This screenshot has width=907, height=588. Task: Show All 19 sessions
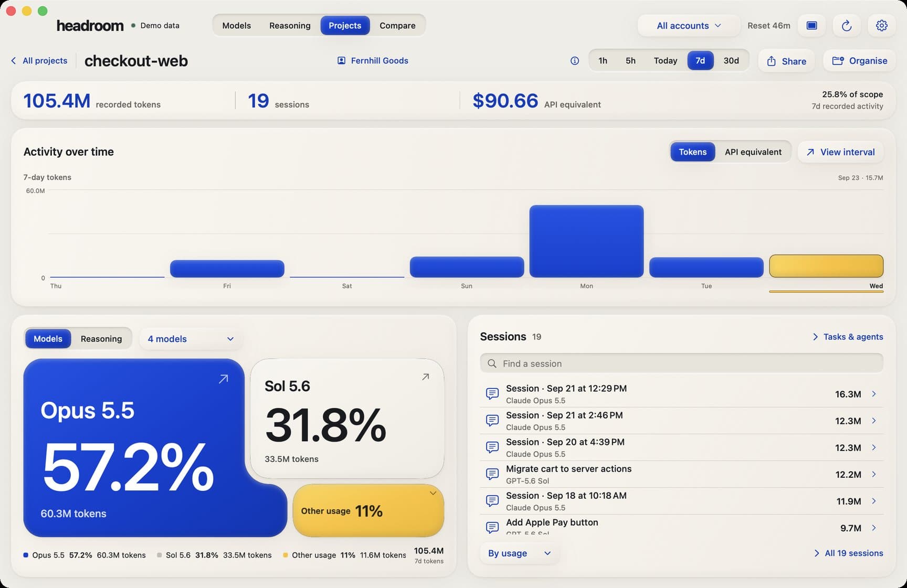[848, 553]
